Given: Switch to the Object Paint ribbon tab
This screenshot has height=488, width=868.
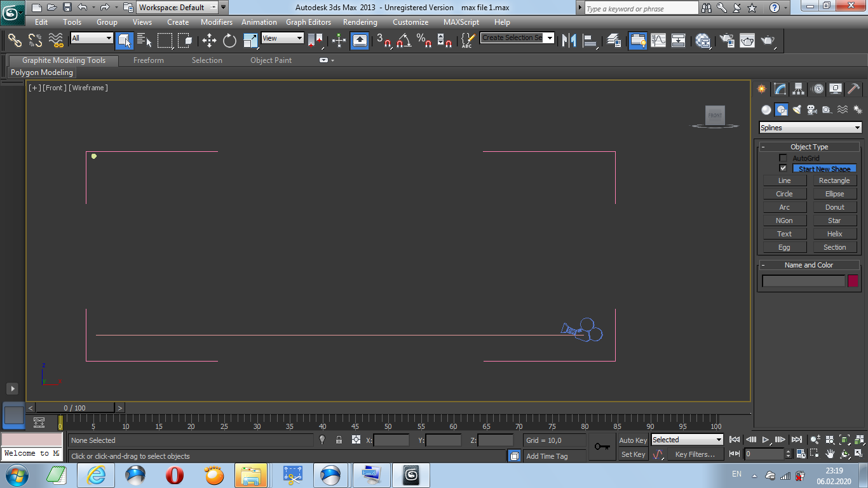Looking at the screenshot, I should coord(271,60).
